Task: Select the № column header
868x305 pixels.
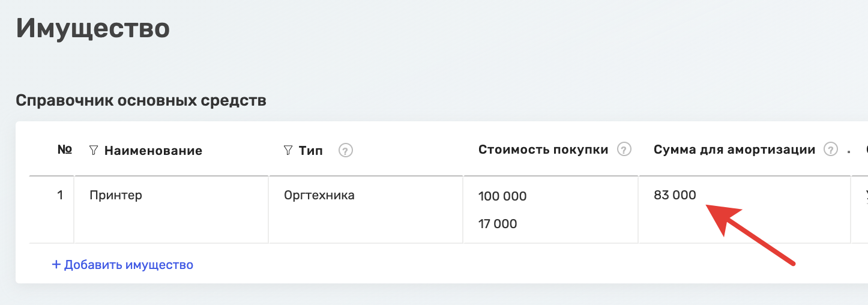Action: pyautogui.click(x=65, y=149)
